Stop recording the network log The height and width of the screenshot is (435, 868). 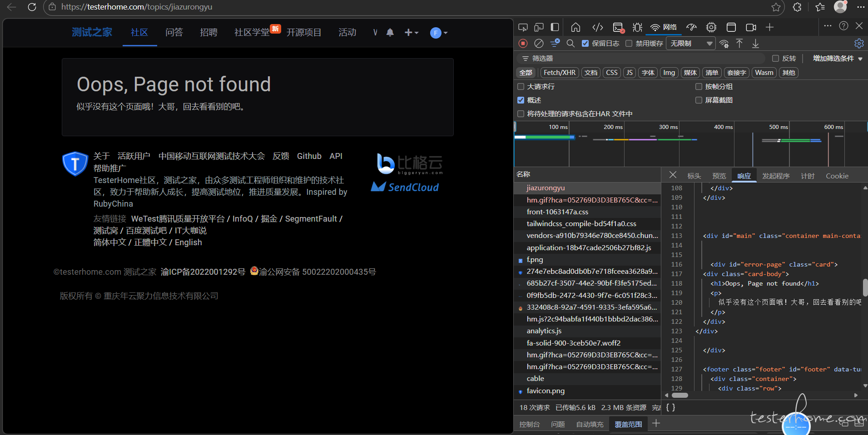coord(523,44)
